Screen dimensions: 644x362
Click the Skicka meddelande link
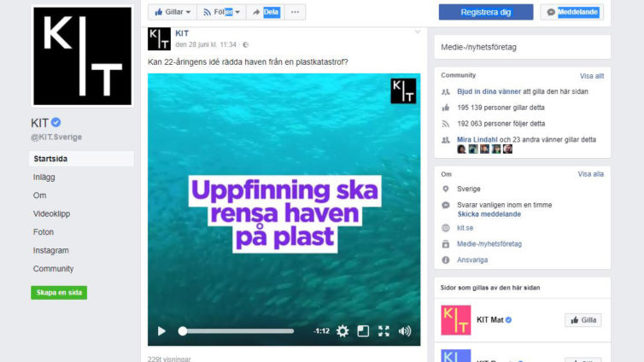click(489, 214)
